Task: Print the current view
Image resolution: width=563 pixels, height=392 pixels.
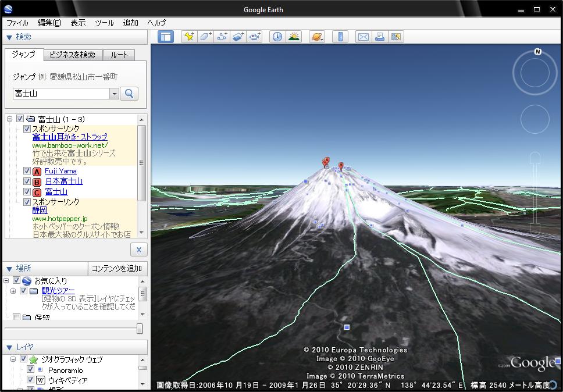Action: tap(380, 37)
